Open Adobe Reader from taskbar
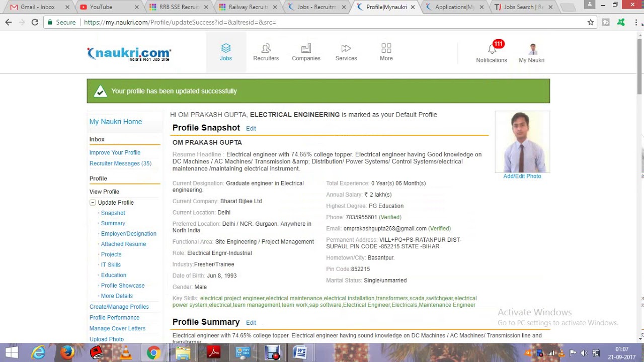Screen dimensions: 644x362 point(213,352)
